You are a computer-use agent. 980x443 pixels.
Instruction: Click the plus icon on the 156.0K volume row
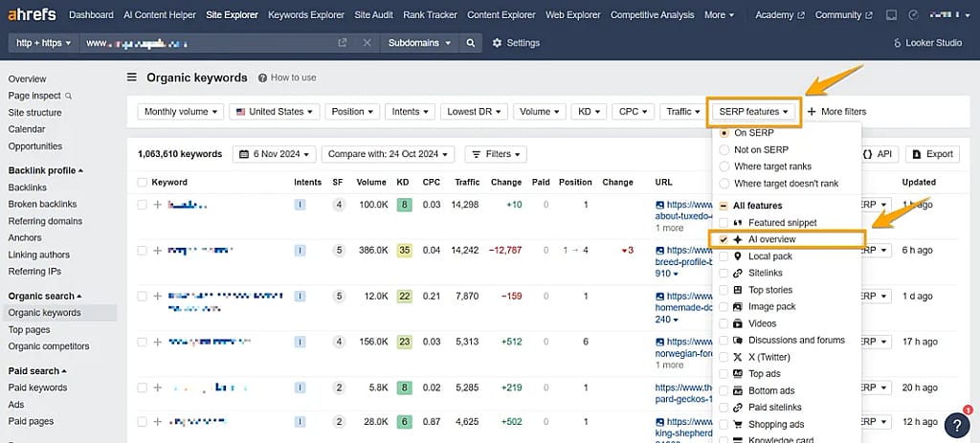(158, 342)
